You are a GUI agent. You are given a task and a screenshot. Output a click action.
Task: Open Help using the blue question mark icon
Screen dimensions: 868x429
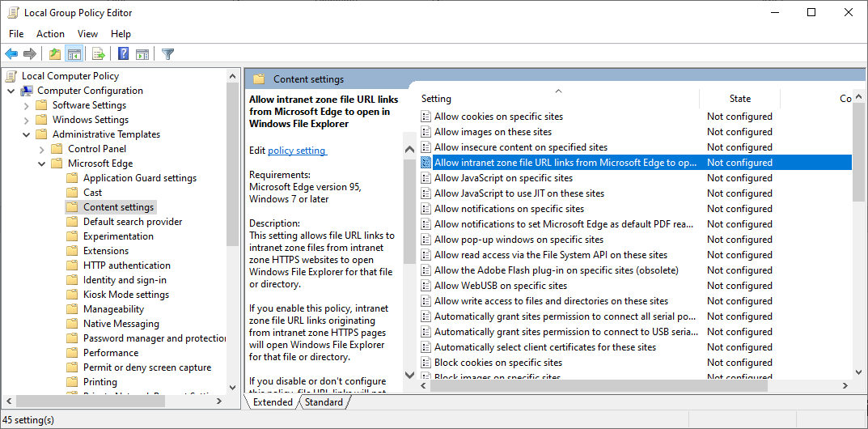(x=123, y=54)
